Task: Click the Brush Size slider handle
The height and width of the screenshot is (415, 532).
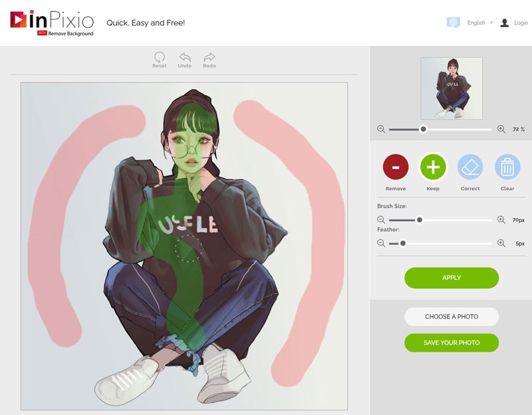Action: coord(420,220)
